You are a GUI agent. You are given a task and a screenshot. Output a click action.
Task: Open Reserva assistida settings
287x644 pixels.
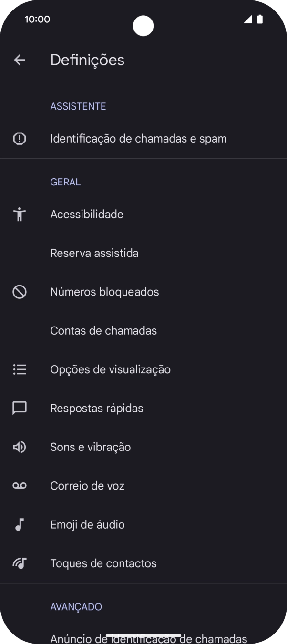point(94,253)
